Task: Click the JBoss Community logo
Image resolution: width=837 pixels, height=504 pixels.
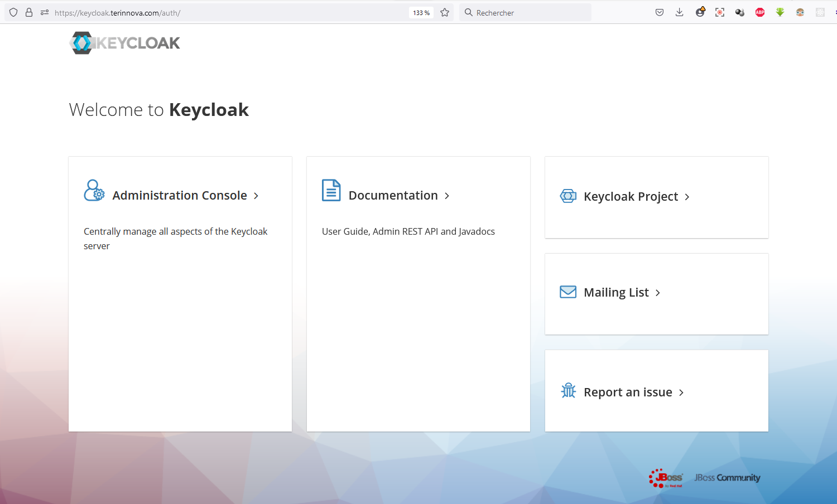Action: point(727,478)
